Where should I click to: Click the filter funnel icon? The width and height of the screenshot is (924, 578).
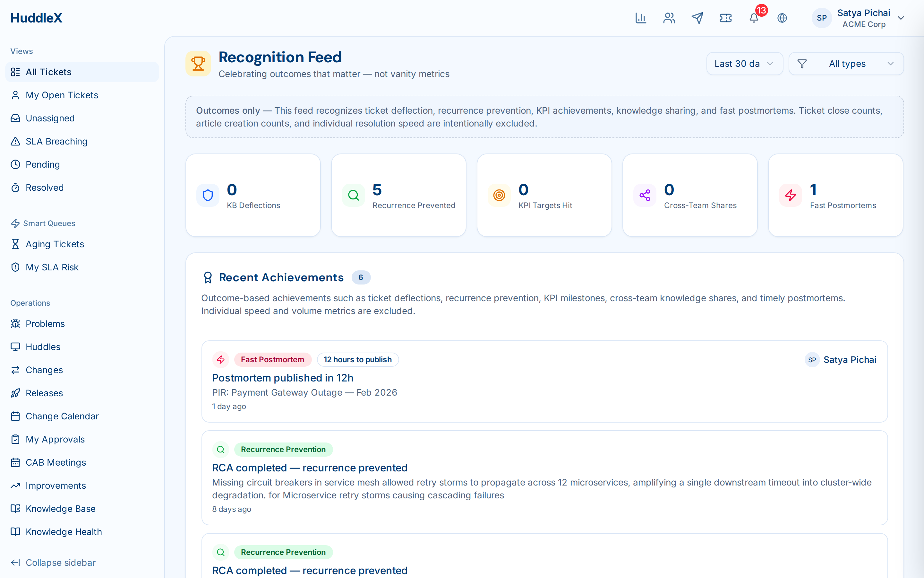(802, 64)
